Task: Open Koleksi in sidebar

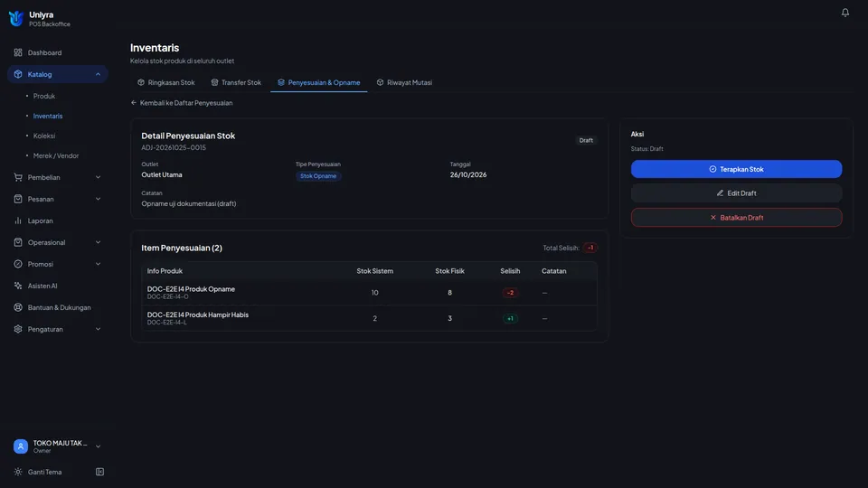Action: [x=43, y=136]
